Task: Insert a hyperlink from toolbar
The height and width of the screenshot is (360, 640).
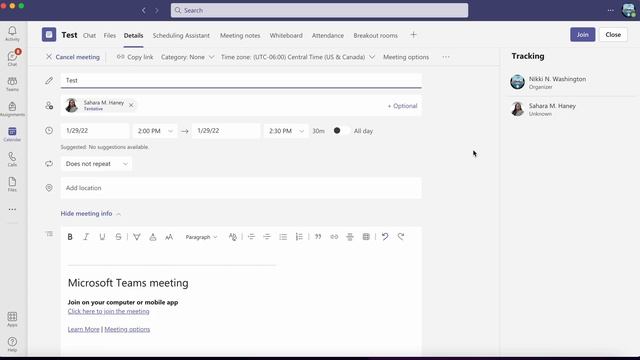Action: (334, 237)
